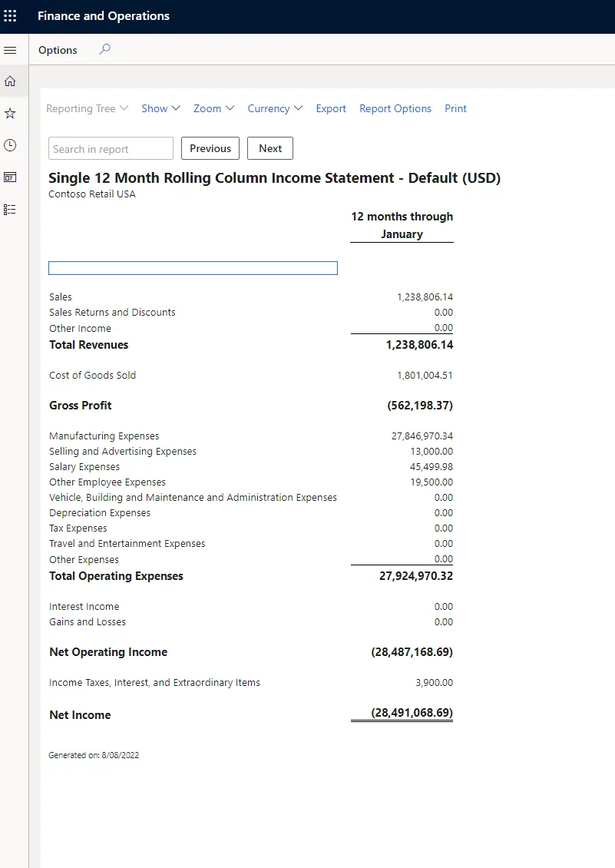
Task: Click the Print link
Action: (455, 108)
